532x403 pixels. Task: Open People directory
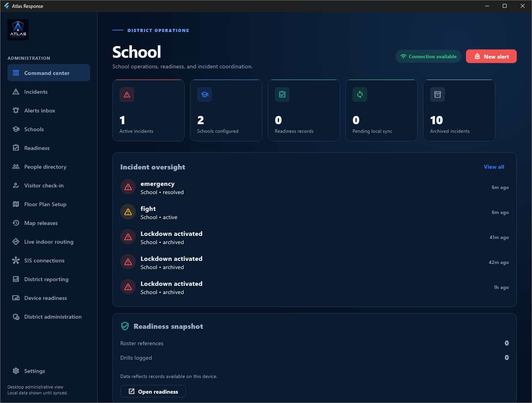(x=49, y=167)
